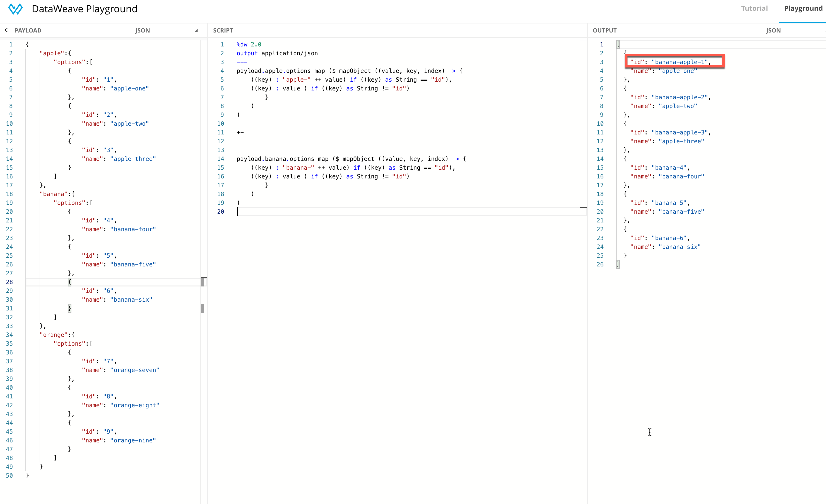Collapse the payload panel with back arrow

point(6,30)
